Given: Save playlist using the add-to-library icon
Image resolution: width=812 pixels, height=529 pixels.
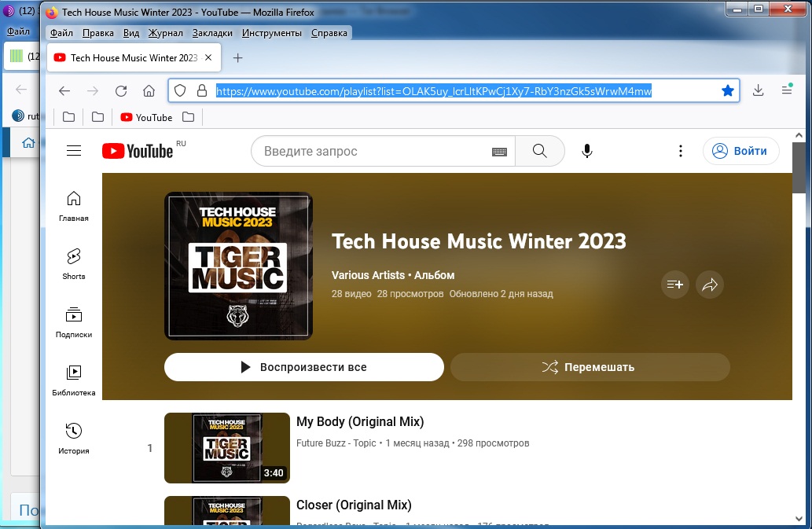Looking at the screenshot, I should (674, 285).
